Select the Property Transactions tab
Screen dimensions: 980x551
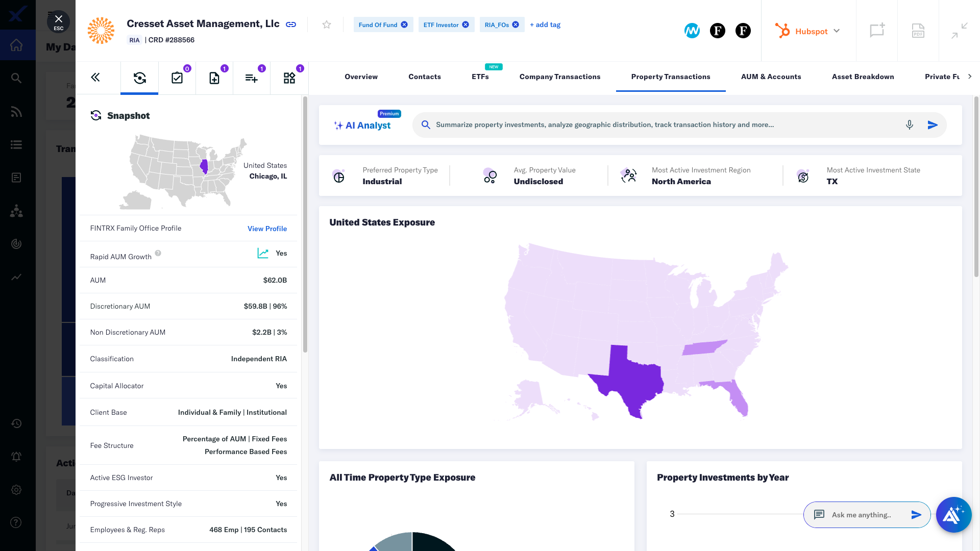pyautogui.click(x=671, y=77)
